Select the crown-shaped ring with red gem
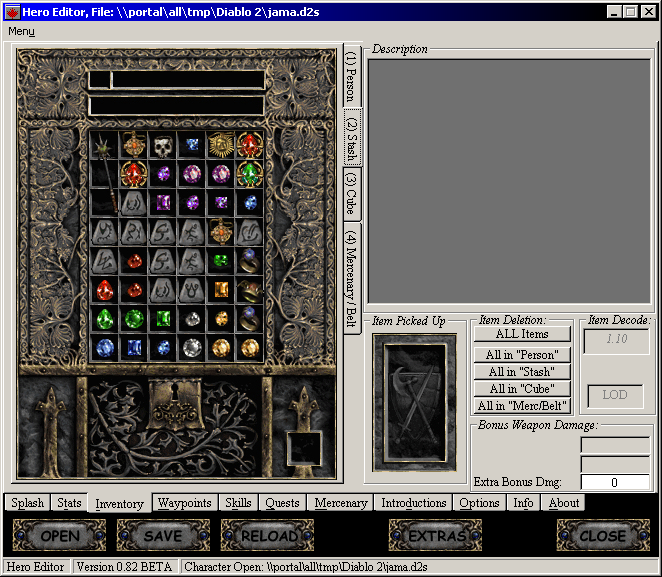 pyautogui.click(x=250, y=290)
